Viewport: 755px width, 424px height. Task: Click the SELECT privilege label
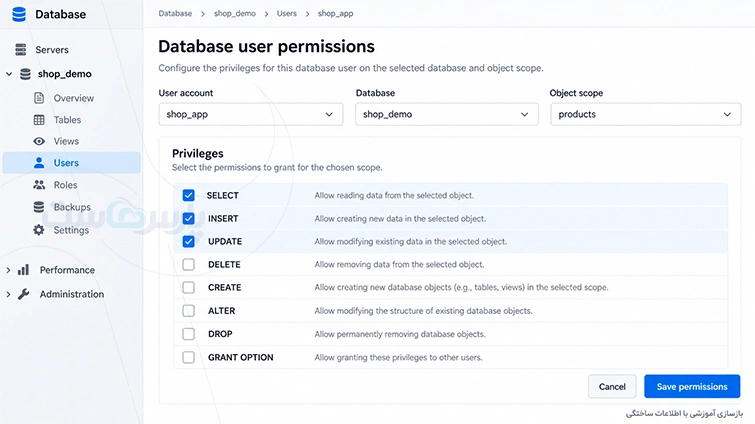(x=222, y=195)
